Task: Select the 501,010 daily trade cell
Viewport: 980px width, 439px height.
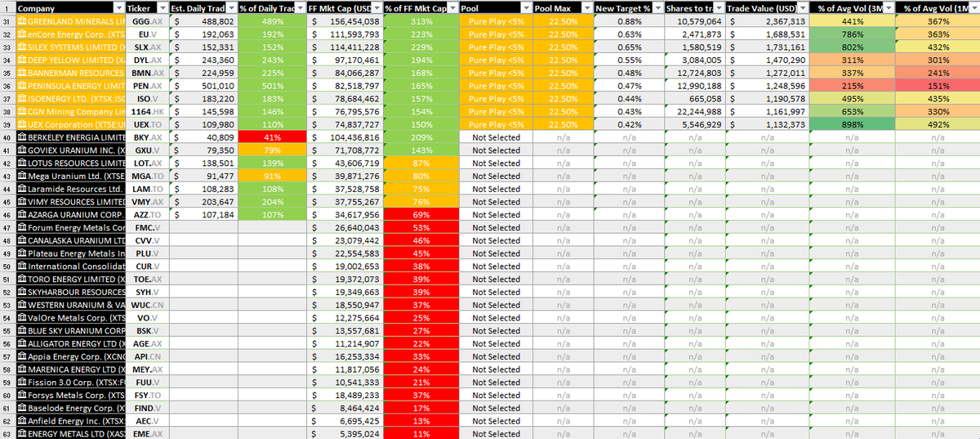Action: pyautogui.click(x=204, y=86)
